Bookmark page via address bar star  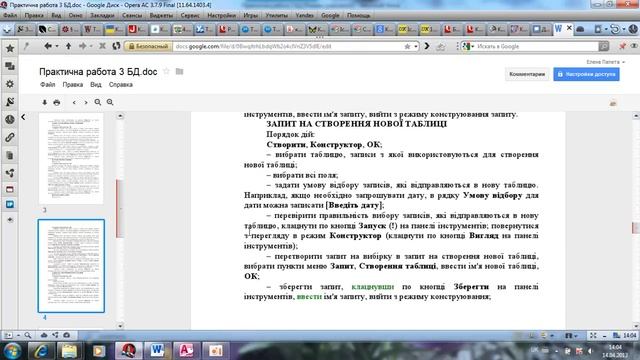[x=407, y=47]
